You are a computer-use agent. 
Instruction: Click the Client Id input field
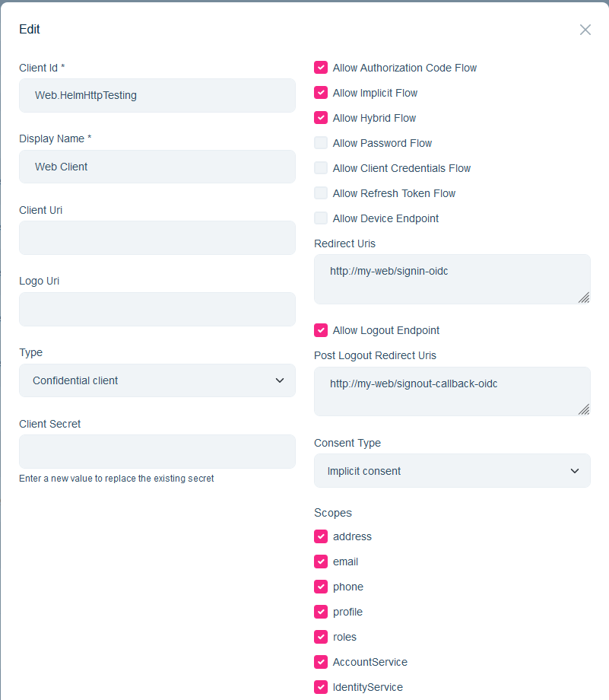coord(157,95)
